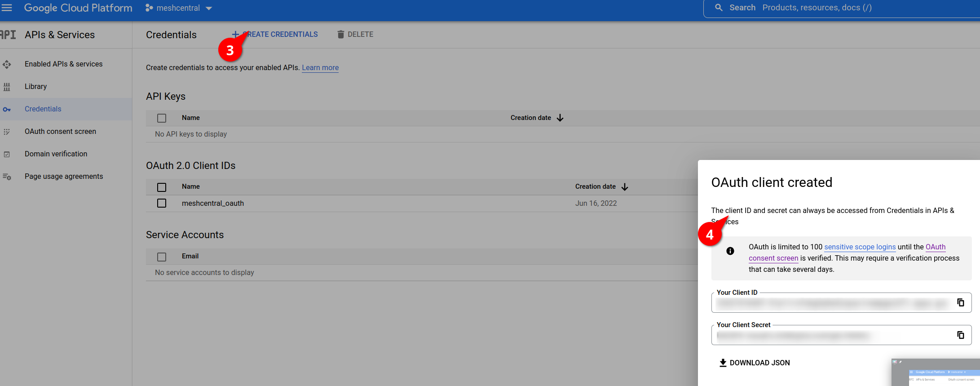Click CREATE CREDENTIALS button

pos(275,34)
